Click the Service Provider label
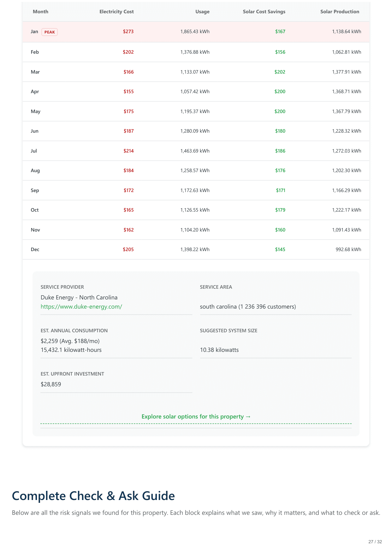The height and width of the screenshot is (554, 392). pyautogui.click(x=62, y=287)
